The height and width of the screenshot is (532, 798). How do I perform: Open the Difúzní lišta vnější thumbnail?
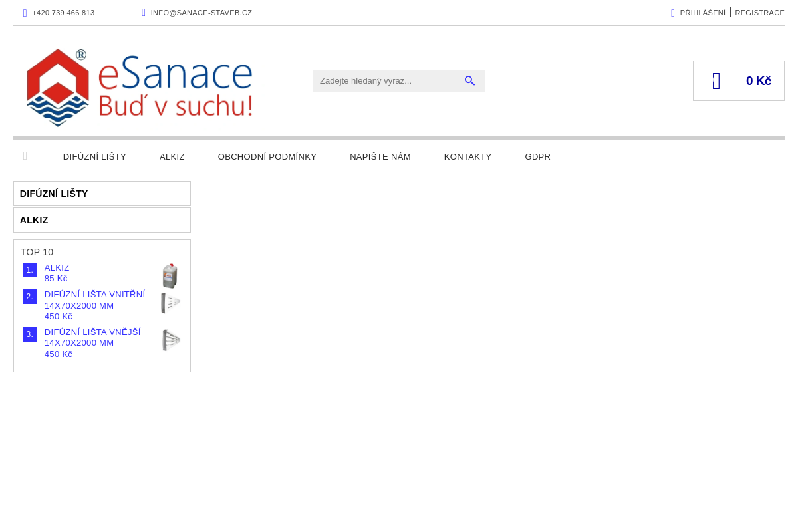pos(171,340)
